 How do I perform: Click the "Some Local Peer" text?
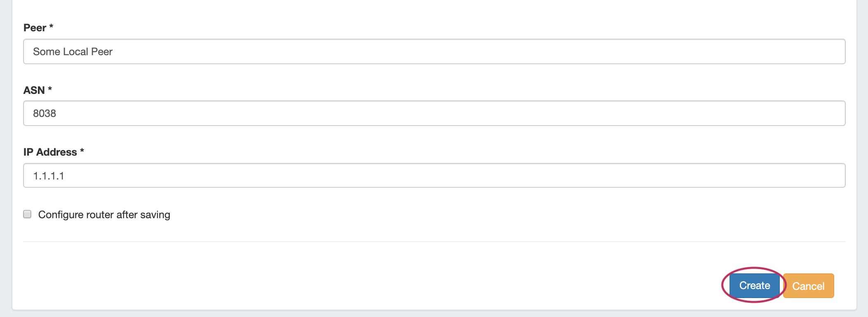point(73,51)
